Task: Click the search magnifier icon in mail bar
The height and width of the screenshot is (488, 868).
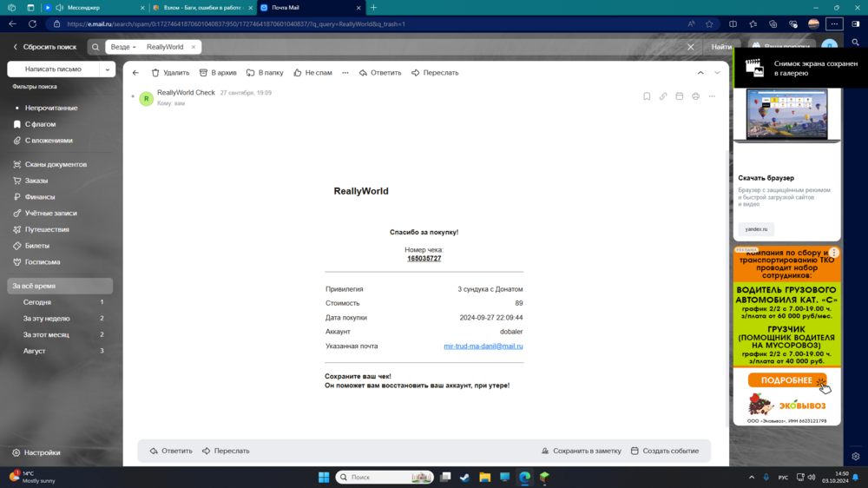Action: 95,47
